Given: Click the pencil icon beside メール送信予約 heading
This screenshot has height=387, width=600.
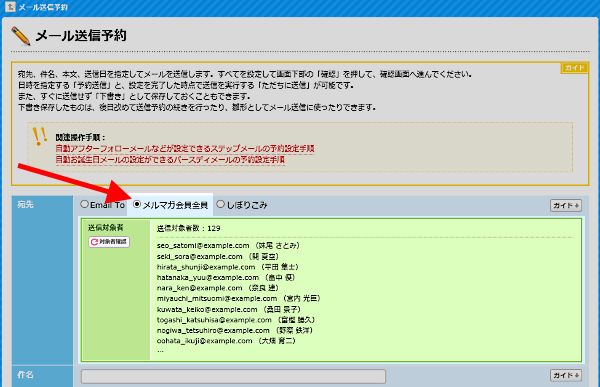Looking at the screenshot, I should (x=21, y=36).
